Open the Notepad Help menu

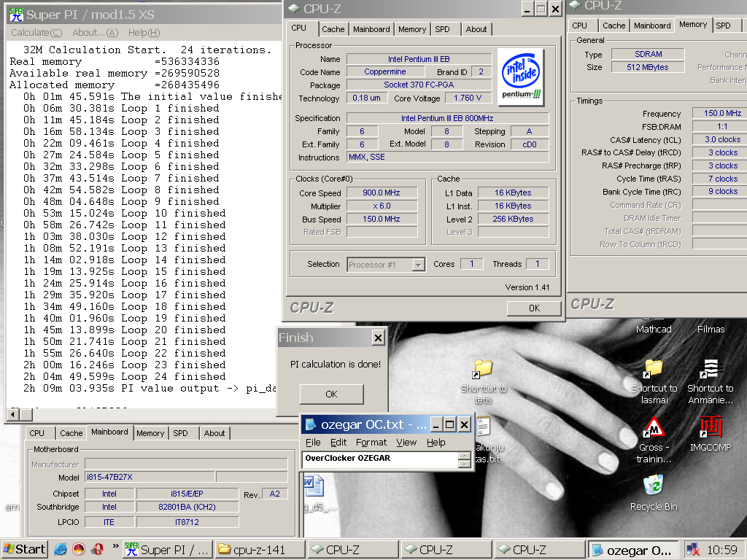pos(436,443)
